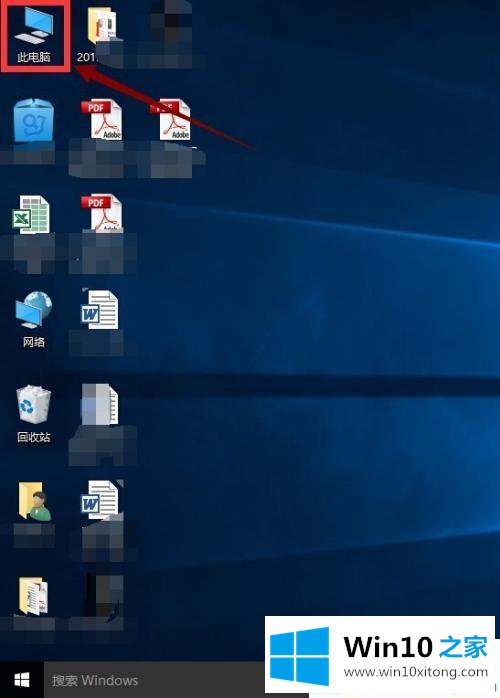
Task: Select the blurred document icon beside 回收站
Action: [100, 404]
